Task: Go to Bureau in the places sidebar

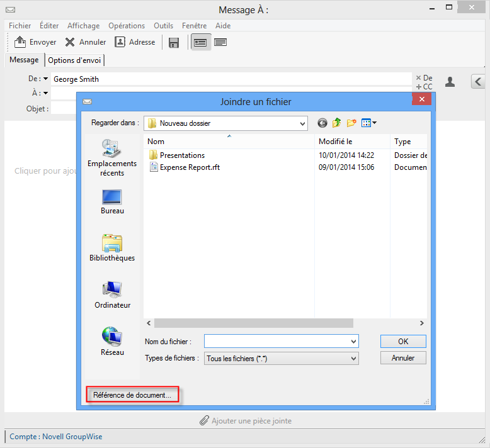Action: tap(112, 202)
